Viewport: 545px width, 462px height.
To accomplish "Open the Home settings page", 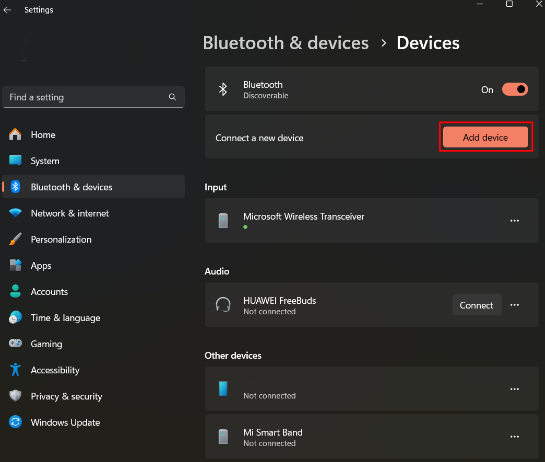I will [x=93, y=135].
